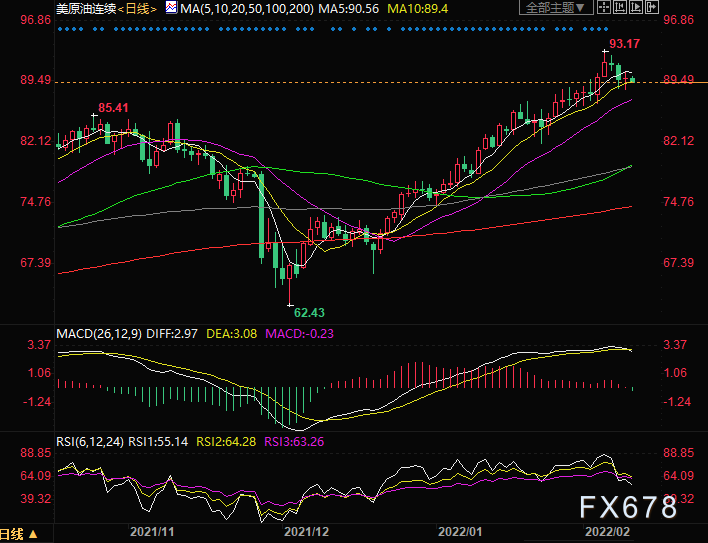
Task: Click the MA indicator chart icon
Action: point(171,8)
